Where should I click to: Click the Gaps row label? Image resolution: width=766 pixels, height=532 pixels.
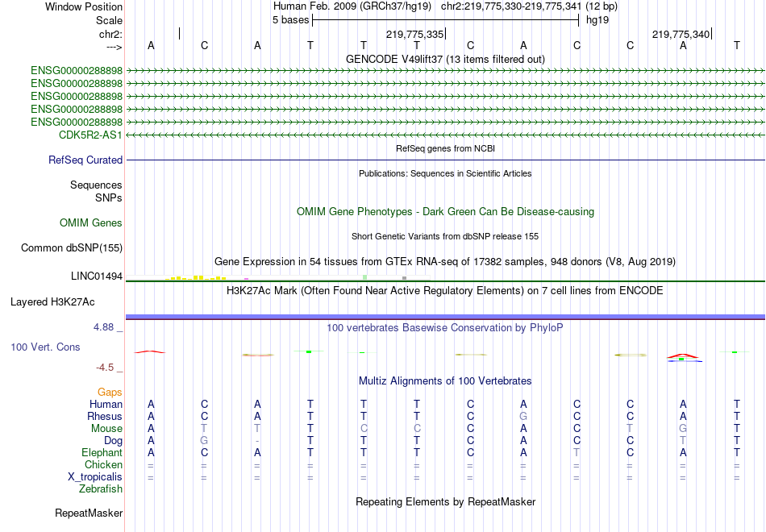110,393
